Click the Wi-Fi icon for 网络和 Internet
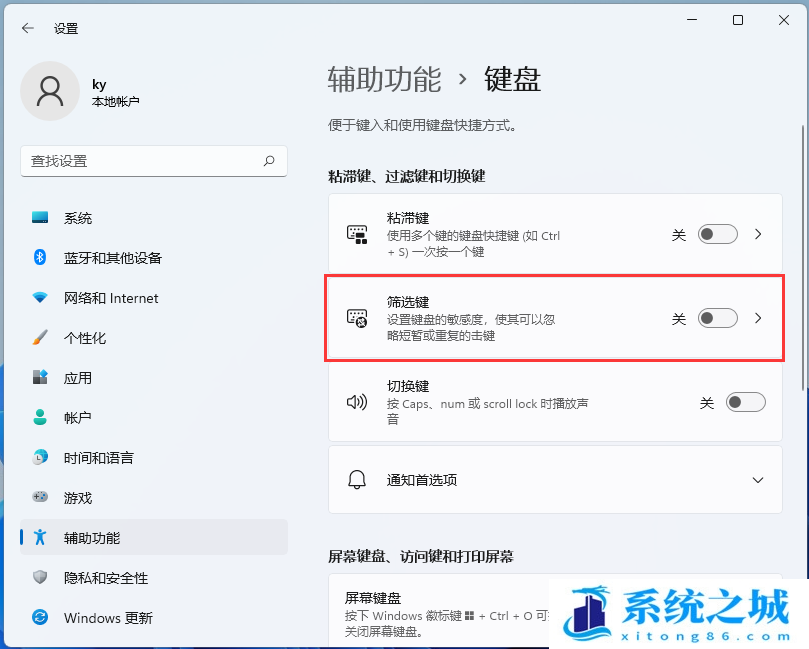 pos(40,298)
